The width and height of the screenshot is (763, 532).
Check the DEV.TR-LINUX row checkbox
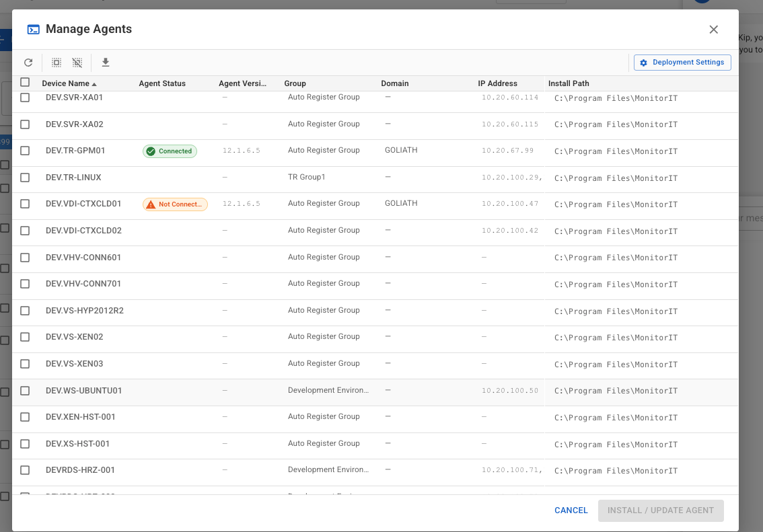(25, 178)
